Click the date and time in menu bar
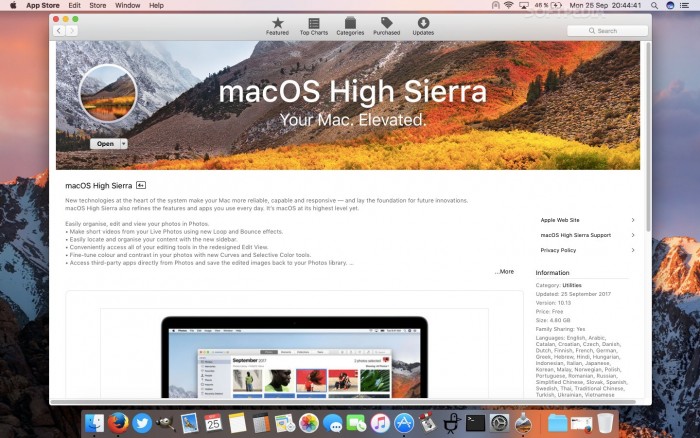The width and height of the screenshot is (700, 438). pos(605,5)
